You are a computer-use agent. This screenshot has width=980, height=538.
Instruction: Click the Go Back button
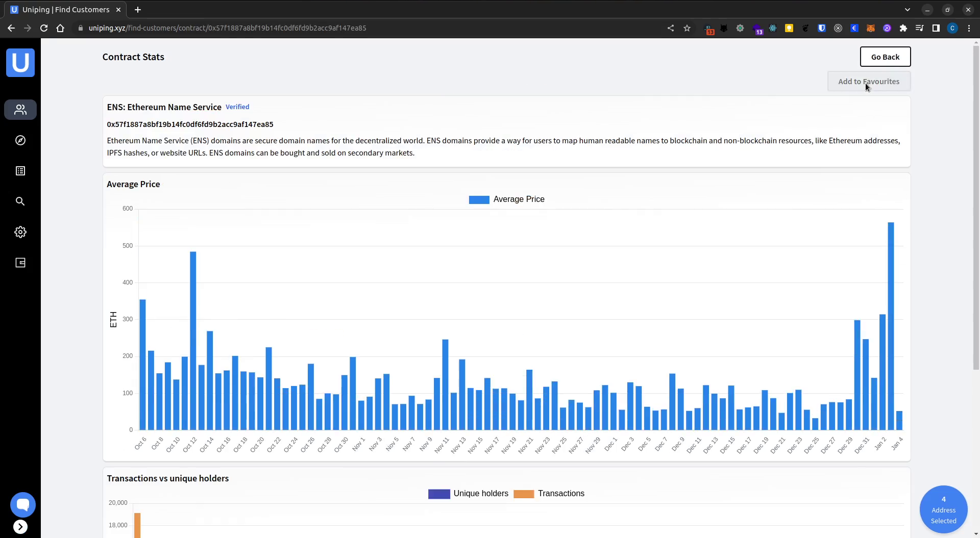click(885, 57)
